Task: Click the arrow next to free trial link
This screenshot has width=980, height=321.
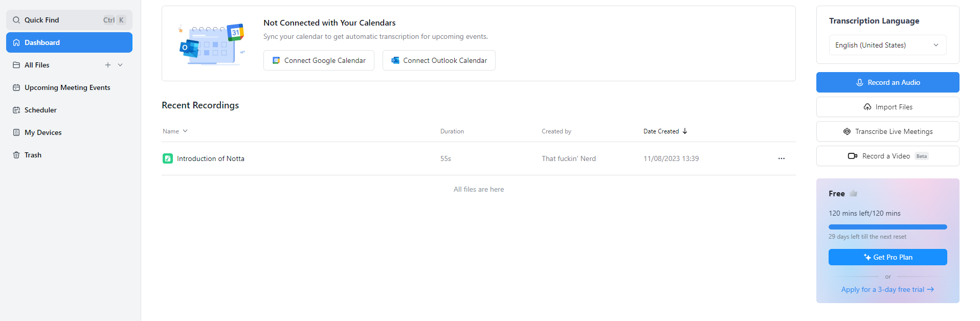Action: coord(930,289)
